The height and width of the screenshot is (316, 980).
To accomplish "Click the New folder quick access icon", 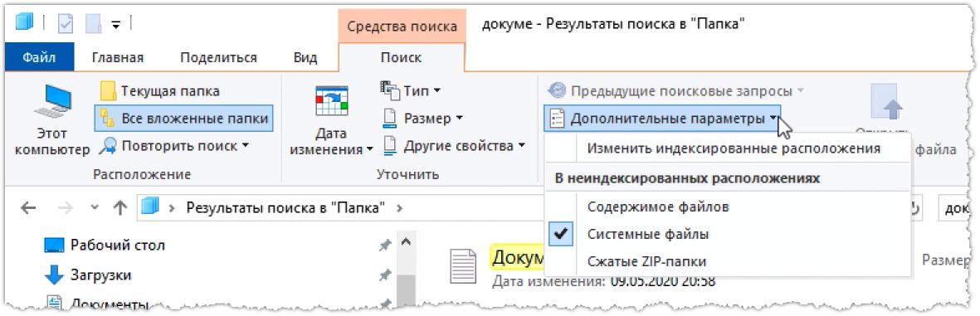I will tap(92, 24).
